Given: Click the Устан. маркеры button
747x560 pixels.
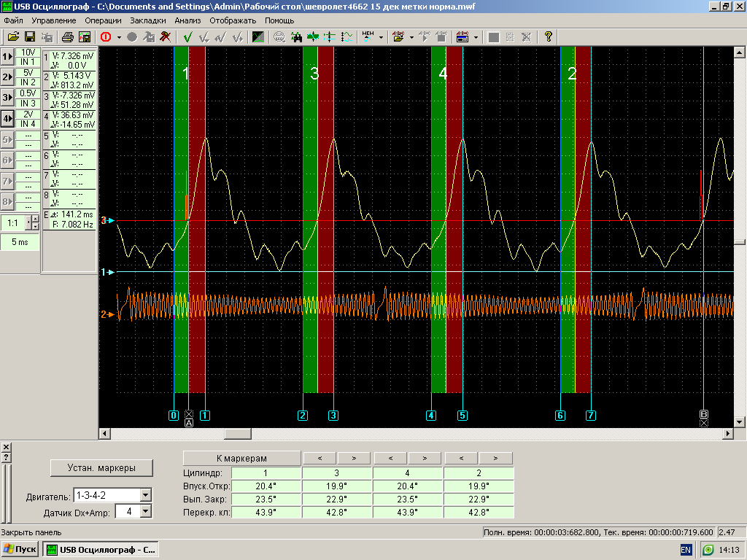Looking at the screenshot, I should (101, 467).
